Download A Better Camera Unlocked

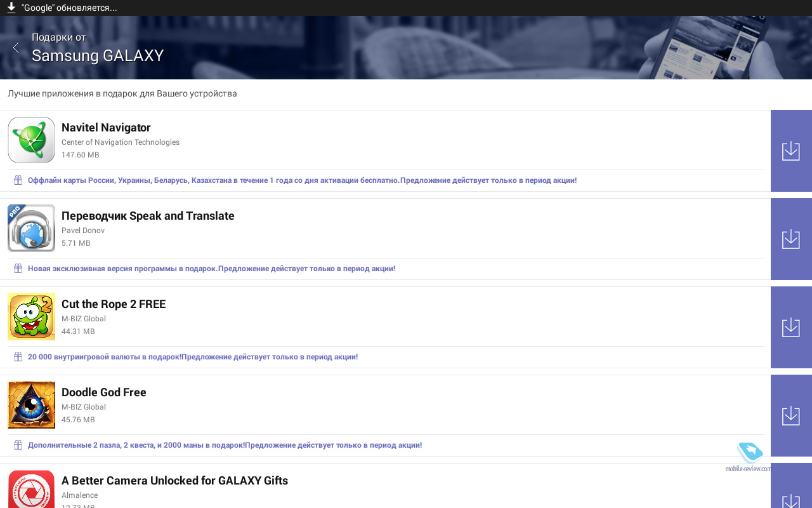791,486
